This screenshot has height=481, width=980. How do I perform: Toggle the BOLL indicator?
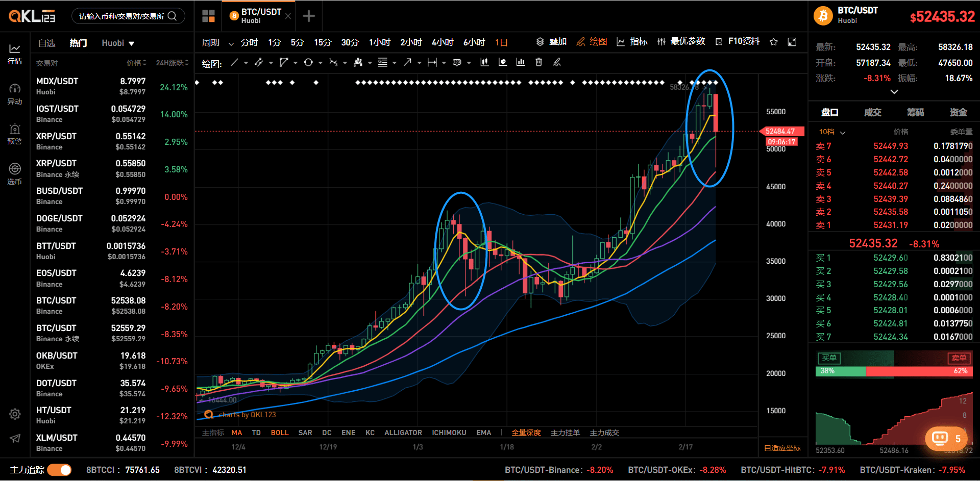point(280,433)
